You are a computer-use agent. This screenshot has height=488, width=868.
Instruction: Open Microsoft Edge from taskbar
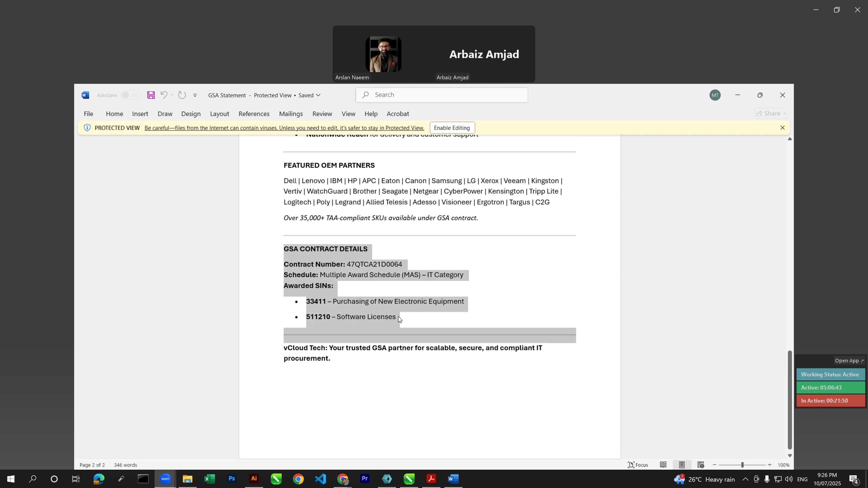click(99, 479)
